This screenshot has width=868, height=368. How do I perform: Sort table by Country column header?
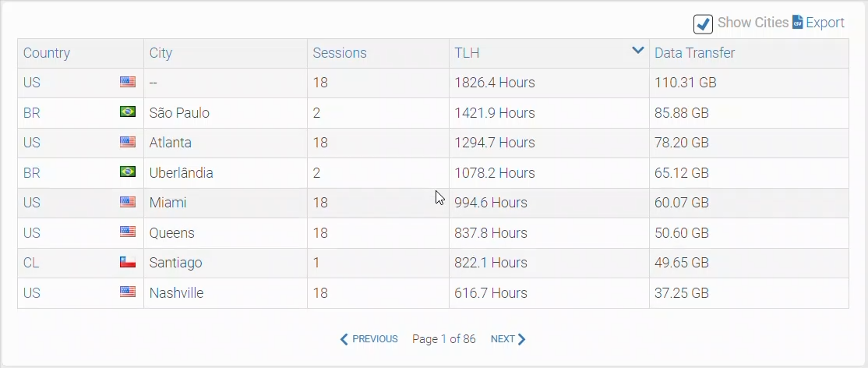point(47,53)
